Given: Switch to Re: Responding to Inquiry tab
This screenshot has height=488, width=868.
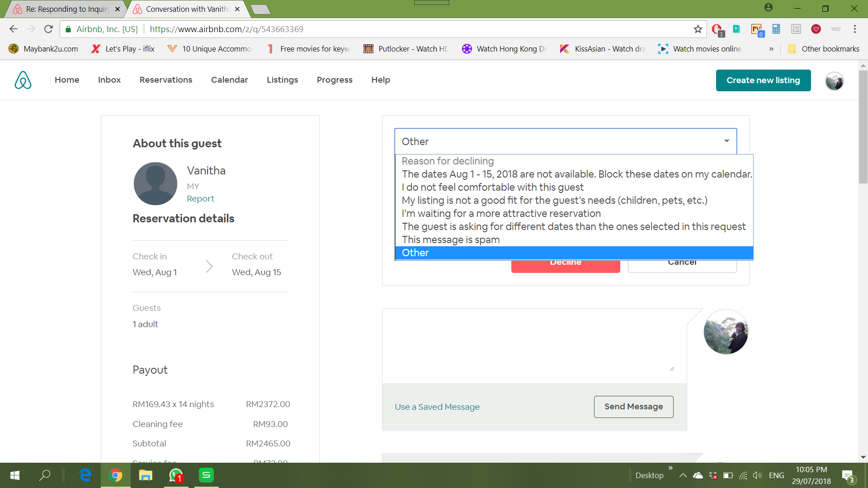Looking at the screenshot, I should (x=67, y=9).
